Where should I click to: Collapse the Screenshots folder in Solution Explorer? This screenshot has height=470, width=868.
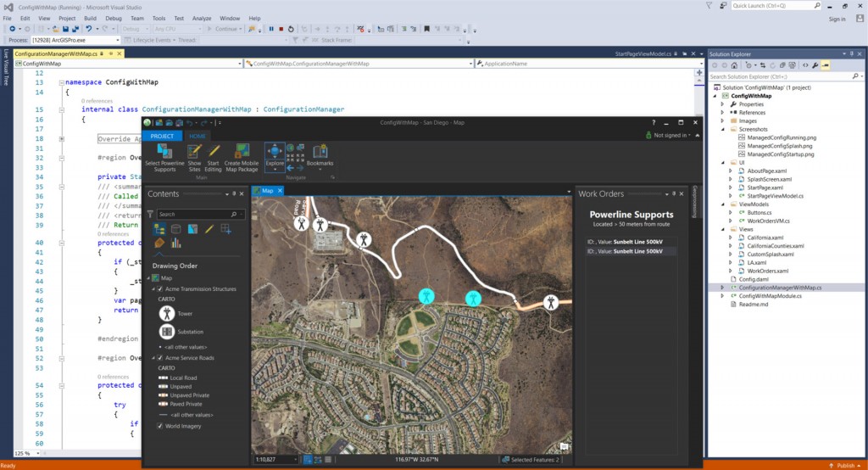tap(722, 129)
